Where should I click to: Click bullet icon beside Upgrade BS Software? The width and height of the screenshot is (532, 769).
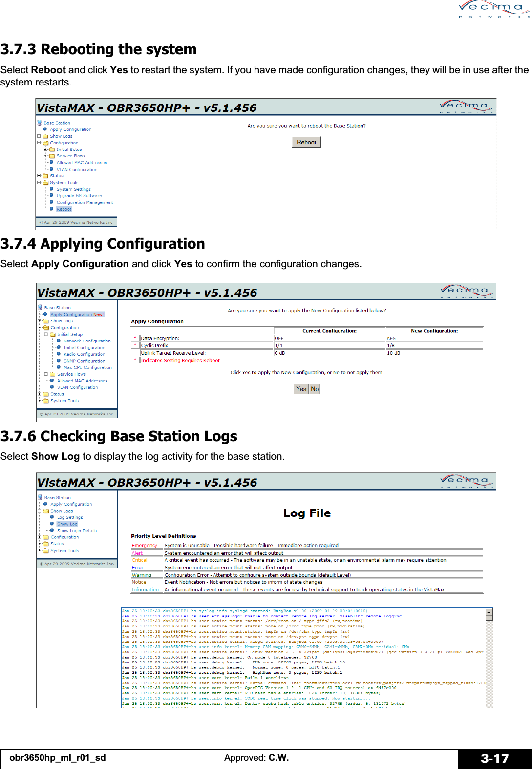click(51, 195)
